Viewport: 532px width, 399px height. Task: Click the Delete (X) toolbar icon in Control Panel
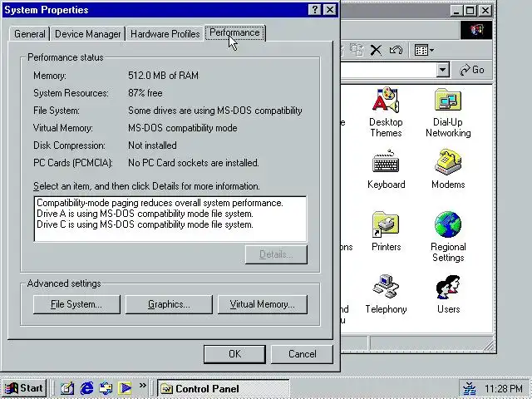coord(376,50)
